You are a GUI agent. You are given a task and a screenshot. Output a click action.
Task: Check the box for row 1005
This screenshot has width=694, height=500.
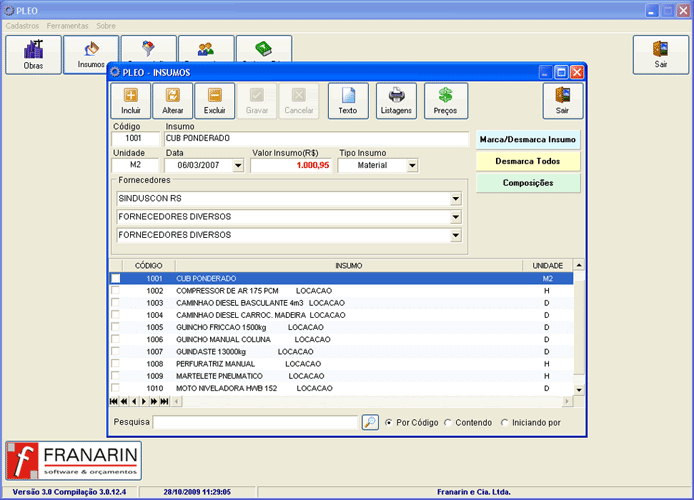pos(116,327)
